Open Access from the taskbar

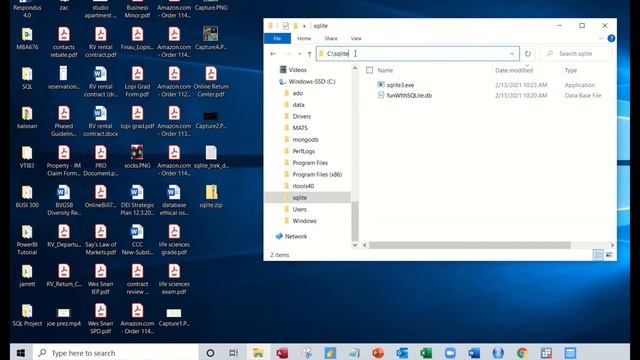click(282, 353)
